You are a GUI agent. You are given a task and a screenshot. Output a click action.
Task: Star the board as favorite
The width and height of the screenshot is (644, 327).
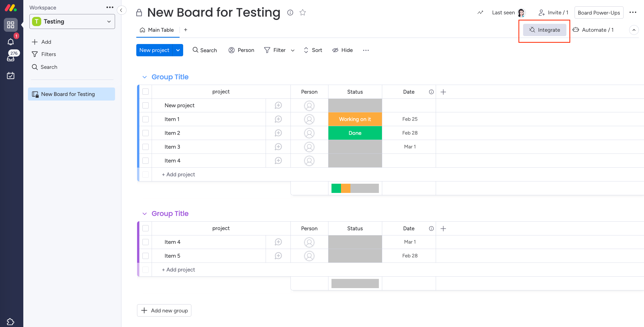[x=303, y=13]
